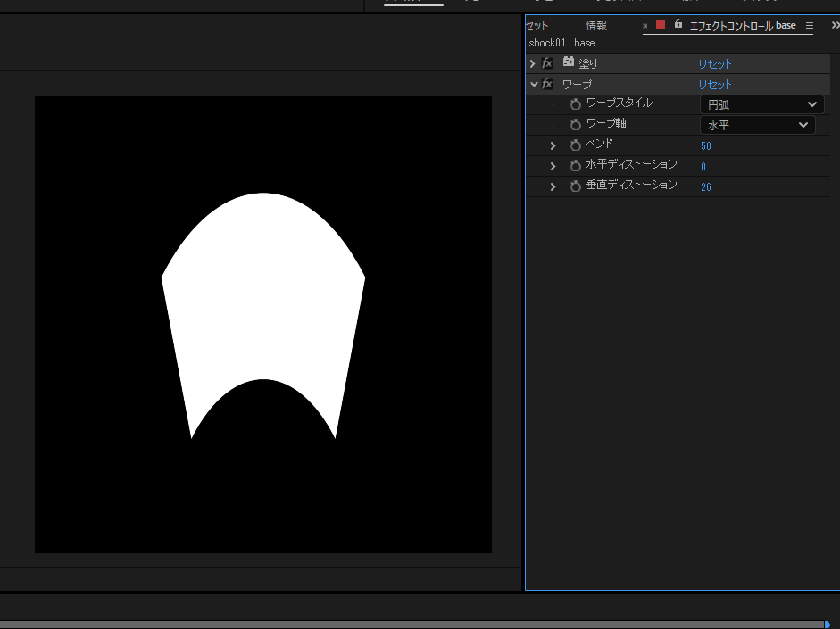Open the ワープ軸 dropdown showing 水平
The image size is (840, 629).
757,125
